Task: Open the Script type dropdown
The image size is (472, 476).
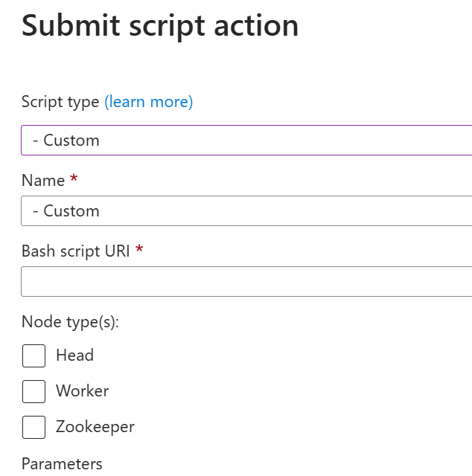Action: coord(246,140)
